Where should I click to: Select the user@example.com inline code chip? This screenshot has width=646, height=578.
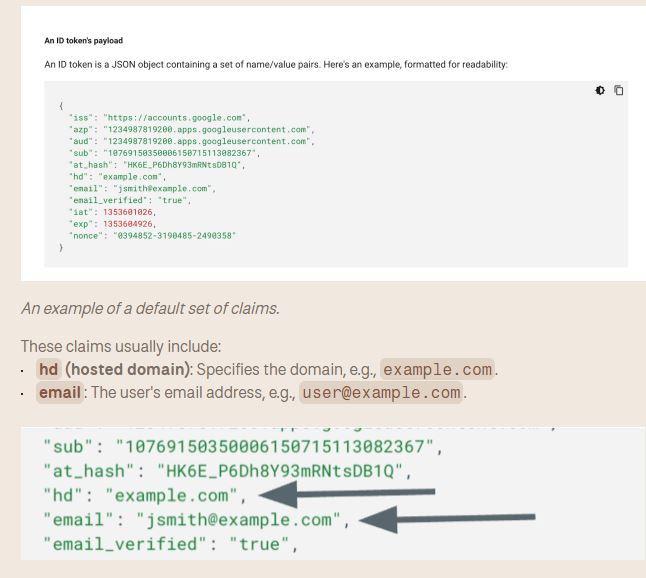point(381,393)
